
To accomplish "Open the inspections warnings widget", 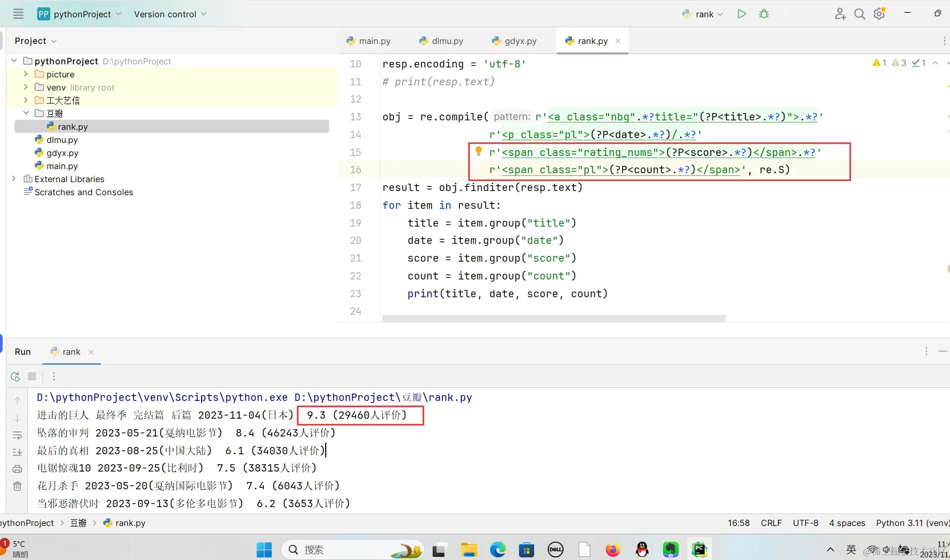I will [899, 63].
